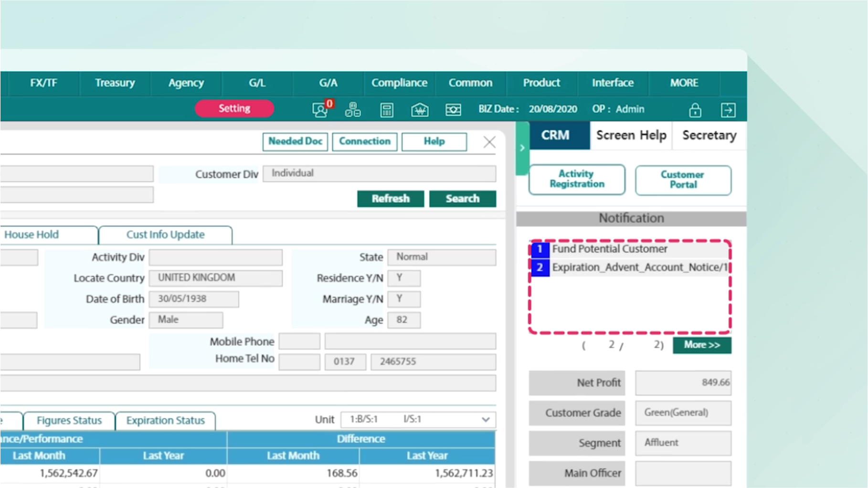Click the Date of Birth field
Screen dimensions: 868x488
pos(194,299)
